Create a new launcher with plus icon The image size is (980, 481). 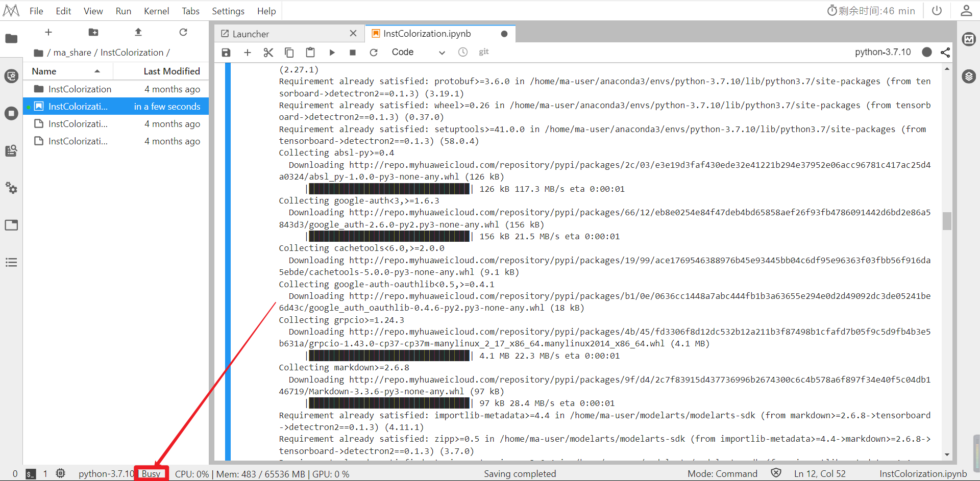point(48,32)
